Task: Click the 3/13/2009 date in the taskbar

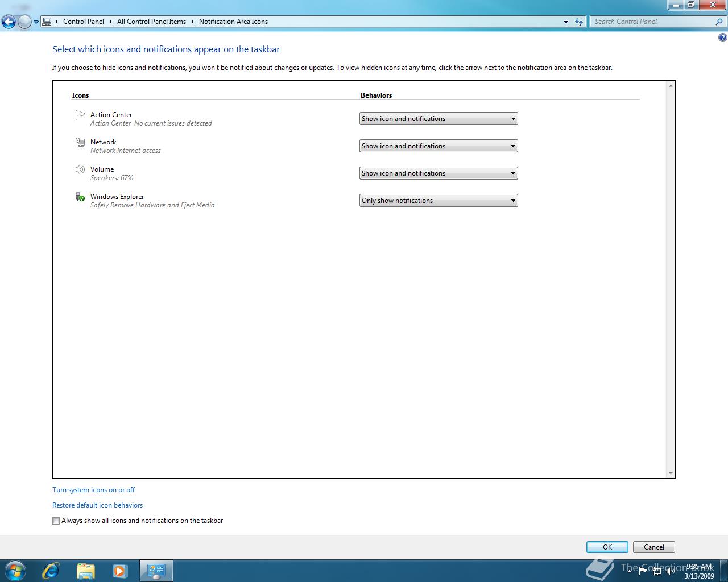Action: pos(700,576)
